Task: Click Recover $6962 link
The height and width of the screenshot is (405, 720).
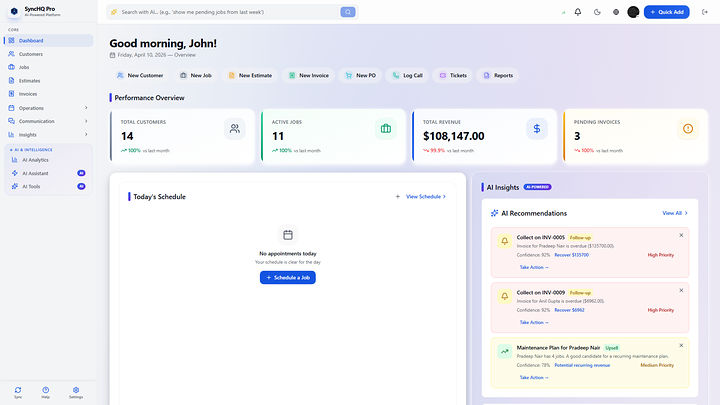Action: [569, 310]
